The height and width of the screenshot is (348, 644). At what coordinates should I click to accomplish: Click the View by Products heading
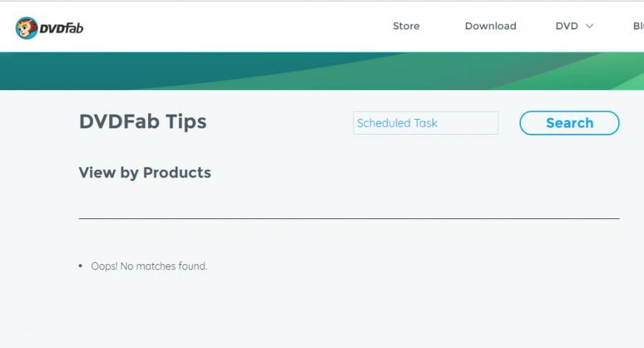[x=145, y=173]
